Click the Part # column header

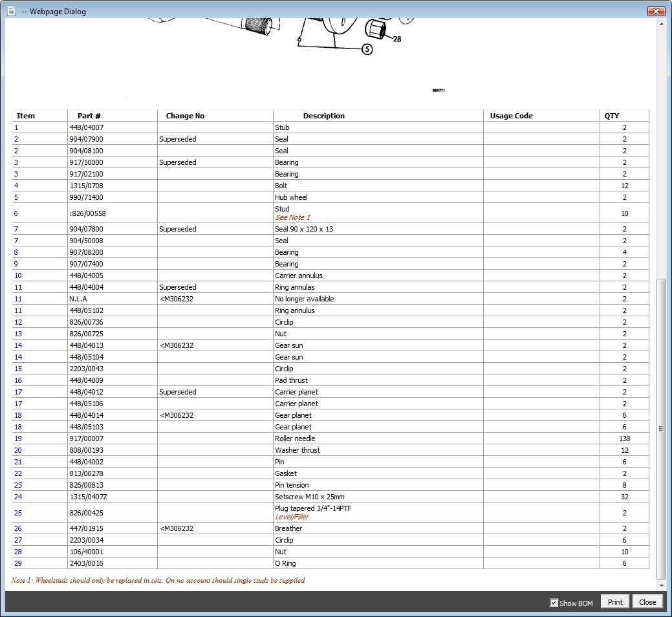(x=89, y=116)
